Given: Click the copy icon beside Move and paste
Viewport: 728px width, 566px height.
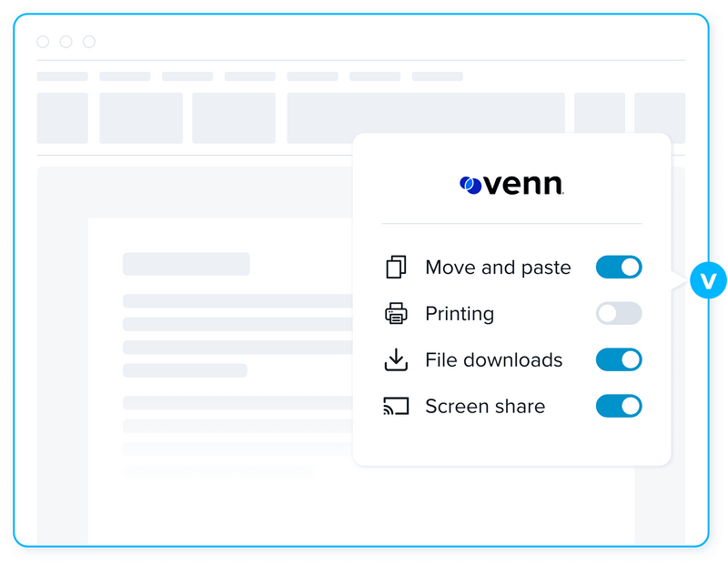Looking at the screenshot, I should (396, 268).
